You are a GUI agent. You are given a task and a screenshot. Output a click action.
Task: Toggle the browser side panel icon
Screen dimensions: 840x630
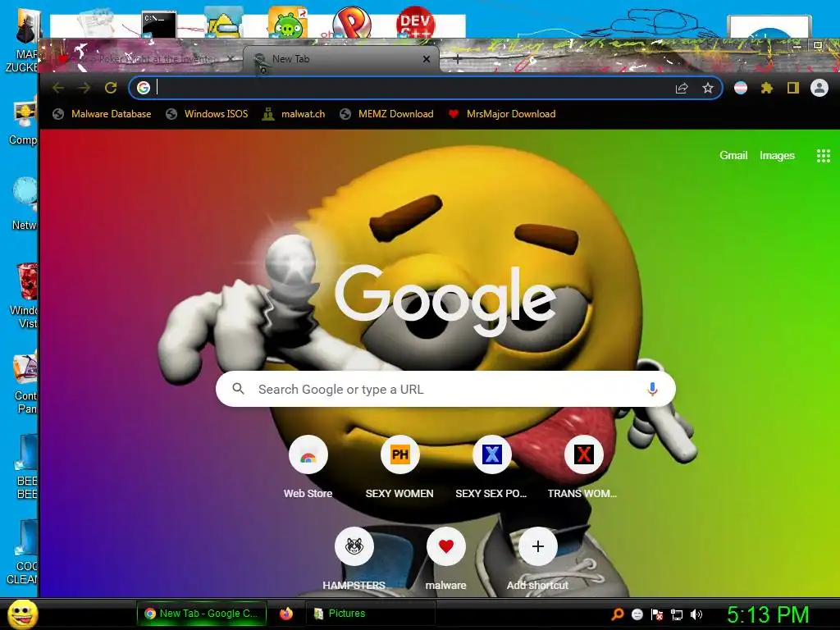coord(793,88)
